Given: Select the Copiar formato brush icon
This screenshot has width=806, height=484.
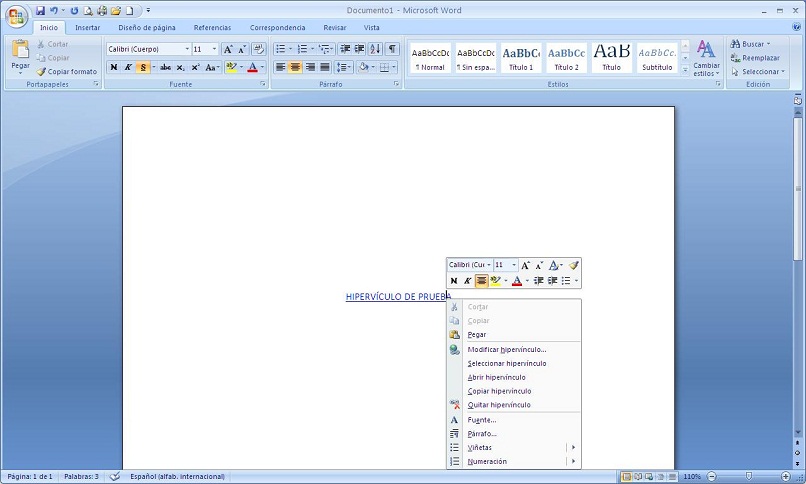Looking at the screenshot, I should pos(41,72).
